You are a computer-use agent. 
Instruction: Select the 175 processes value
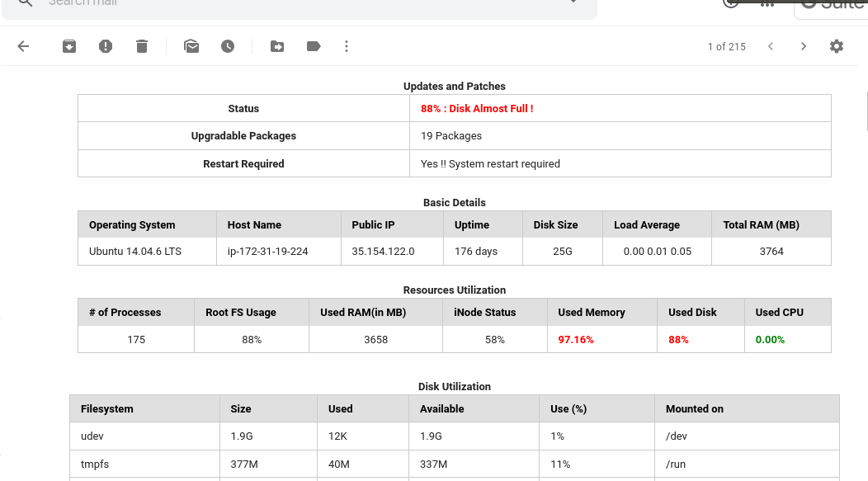(136, 340)
